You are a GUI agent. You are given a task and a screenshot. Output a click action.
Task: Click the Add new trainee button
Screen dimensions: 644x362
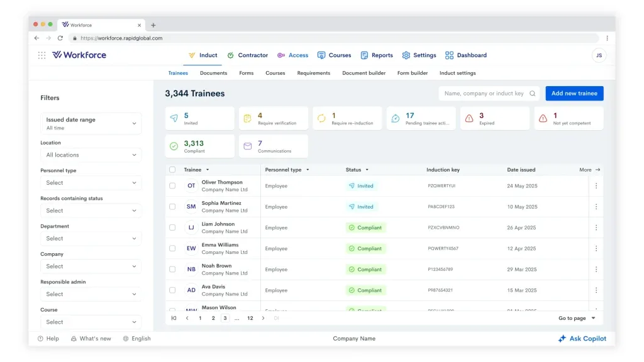point(574,94)
